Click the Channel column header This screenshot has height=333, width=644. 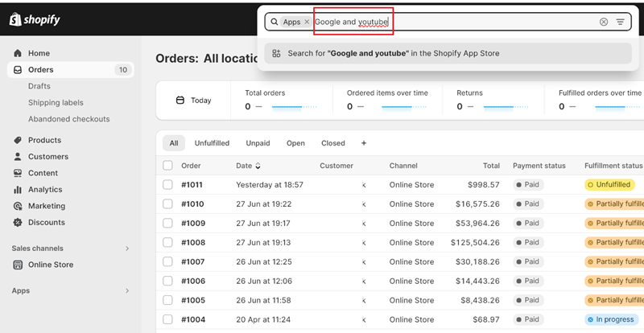tap(403, 166)
